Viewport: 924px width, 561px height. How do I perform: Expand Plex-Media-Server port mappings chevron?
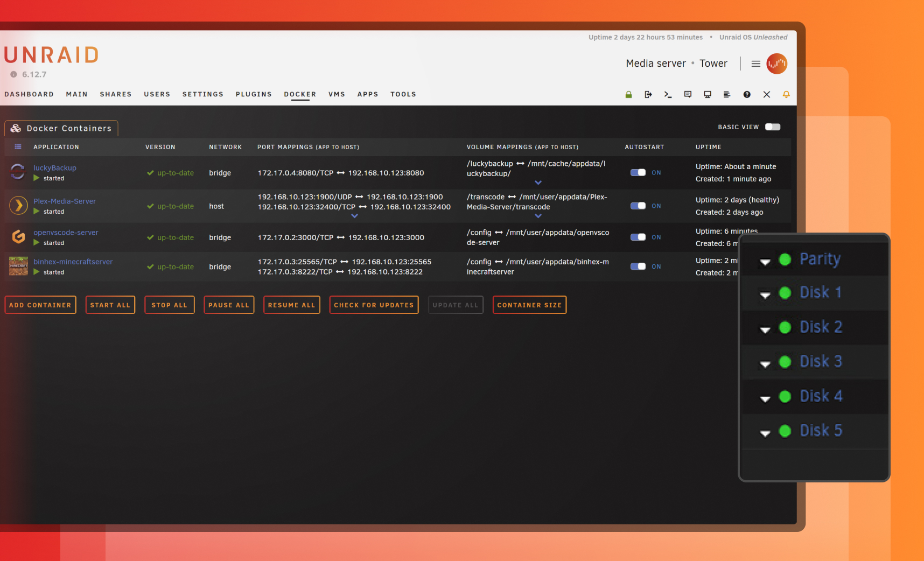click(354, 216)
